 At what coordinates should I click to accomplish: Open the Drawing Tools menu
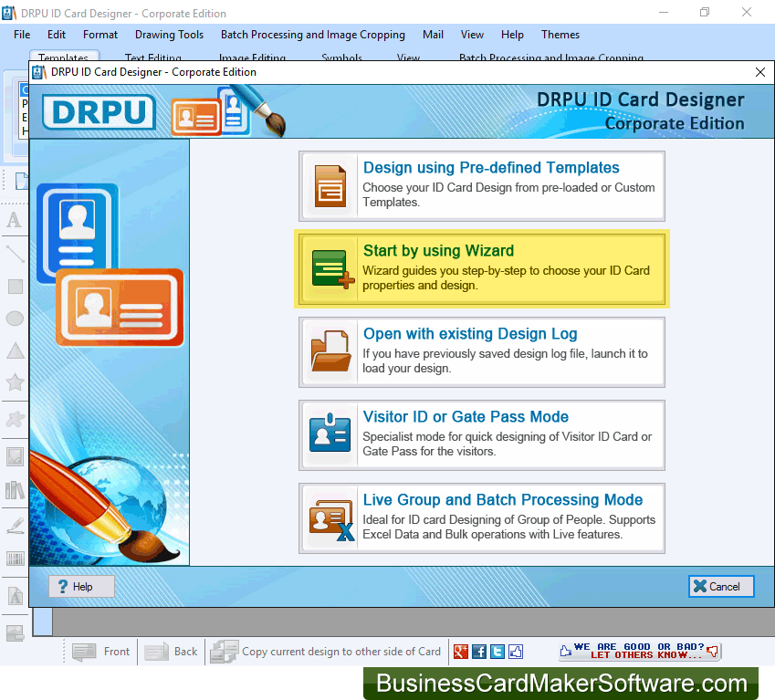tap(169, 35)
